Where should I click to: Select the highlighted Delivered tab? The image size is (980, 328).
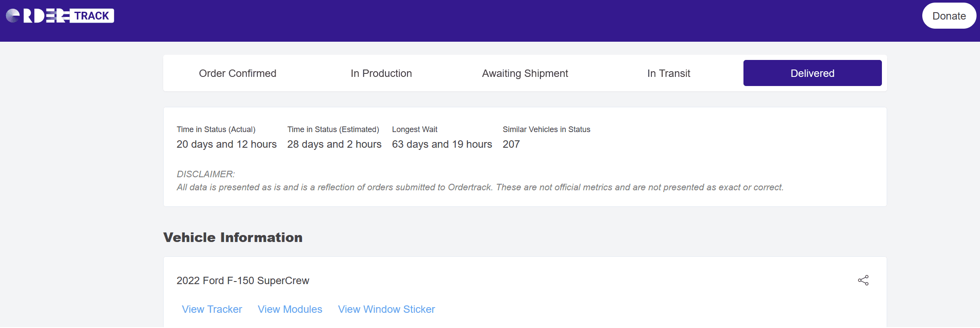point(812,73)
